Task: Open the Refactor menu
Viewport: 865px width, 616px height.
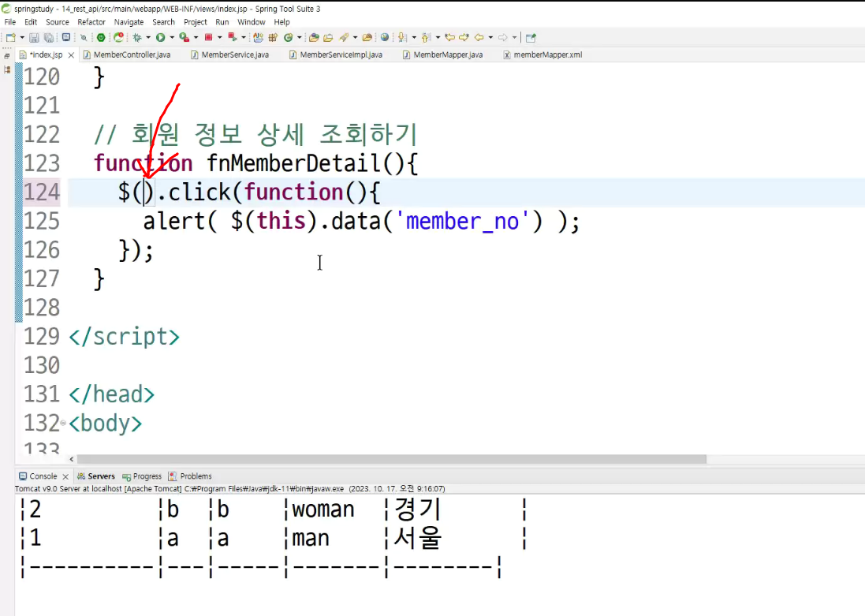Action: [x=91, y=22]
